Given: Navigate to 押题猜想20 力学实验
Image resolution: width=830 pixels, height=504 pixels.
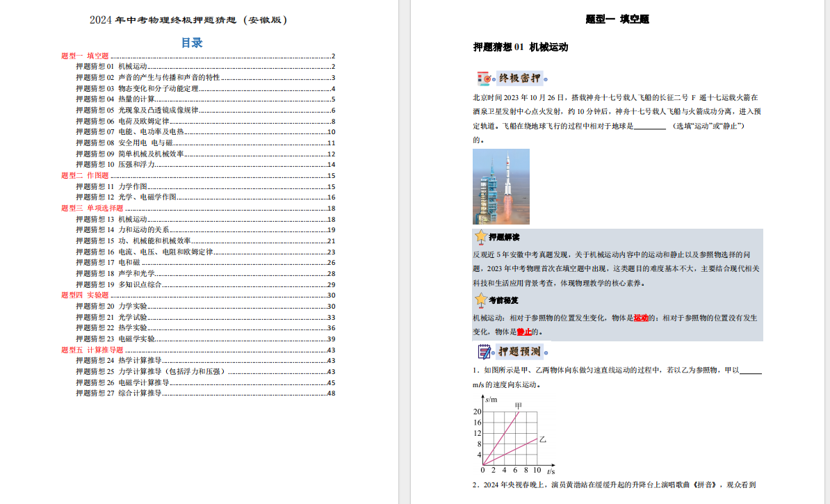Looking at the screenshot, I should (205, 307).
